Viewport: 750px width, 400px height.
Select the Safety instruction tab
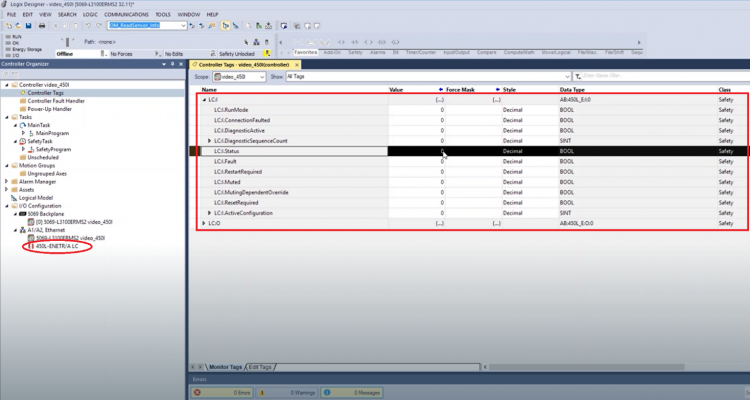(355, 52)
